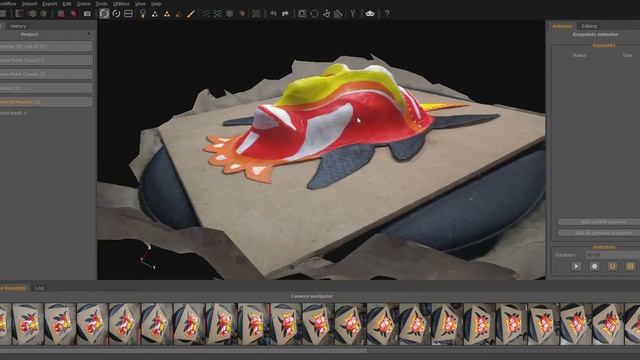The height and width of the screenshot is (360, 640).
Task: Click the second dotted point-cloud display icon
Action: (218, 13)
